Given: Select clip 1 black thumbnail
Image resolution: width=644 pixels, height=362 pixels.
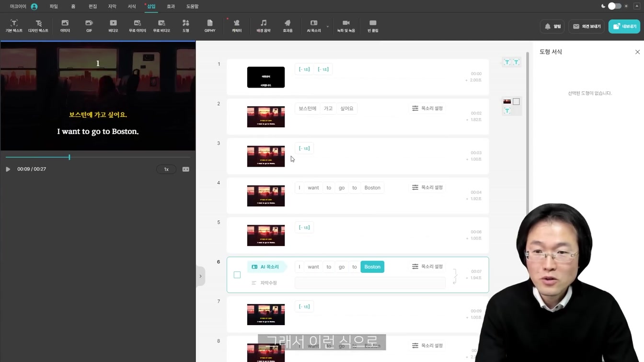Looking at the screenshot, I should click(266, 77).
